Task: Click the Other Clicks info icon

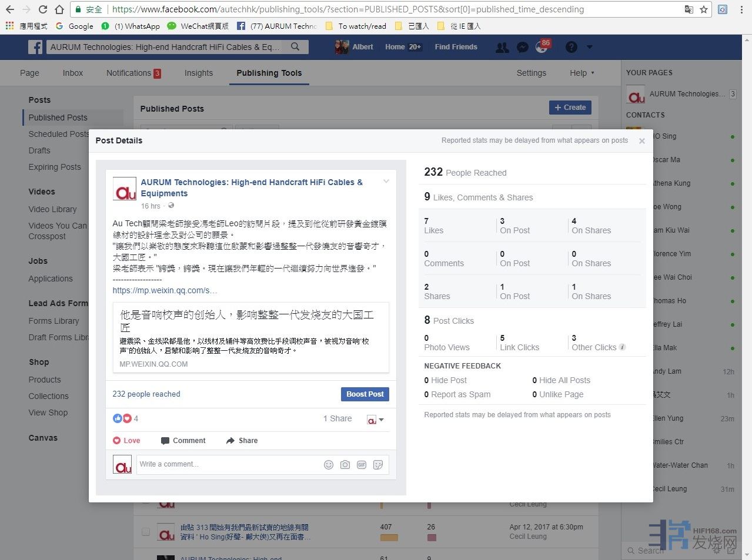Action: (x=623, y=347)
